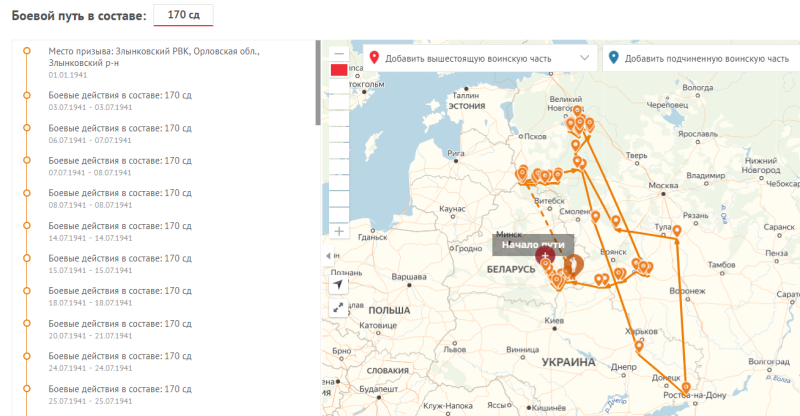Click the red zoom level indicator on slider
Screen dimensions: 800x416
[x=338, y=70]
